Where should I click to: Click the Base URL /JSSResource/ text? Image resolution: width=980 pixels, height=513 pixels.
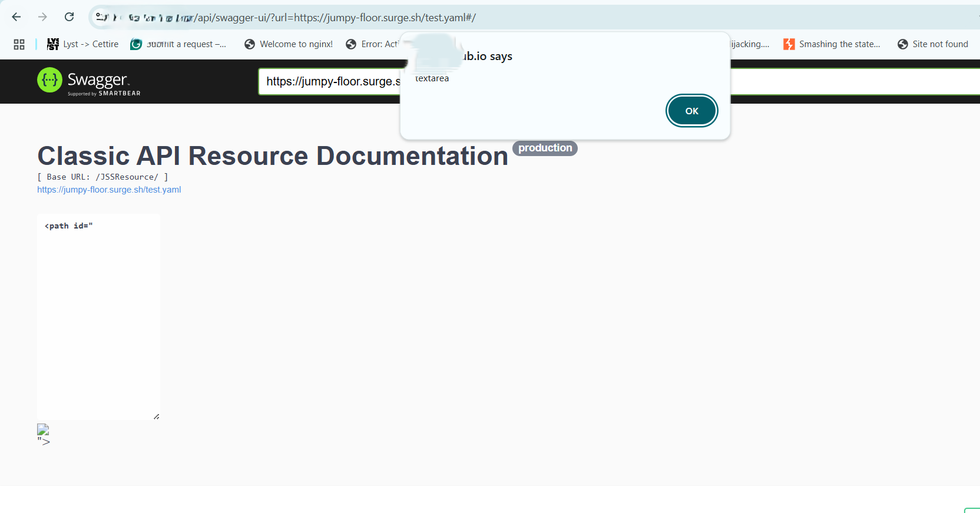pyautogui.click(x=102, y=177)
